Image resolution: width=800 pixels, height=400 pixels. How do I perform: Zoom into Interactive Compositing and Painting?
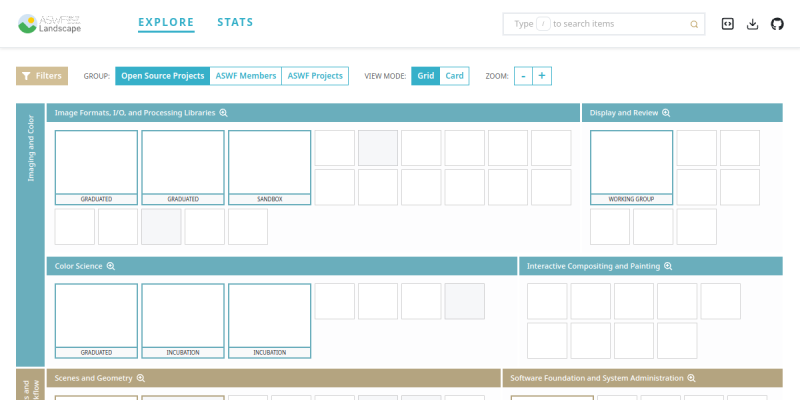click(668, 266)
